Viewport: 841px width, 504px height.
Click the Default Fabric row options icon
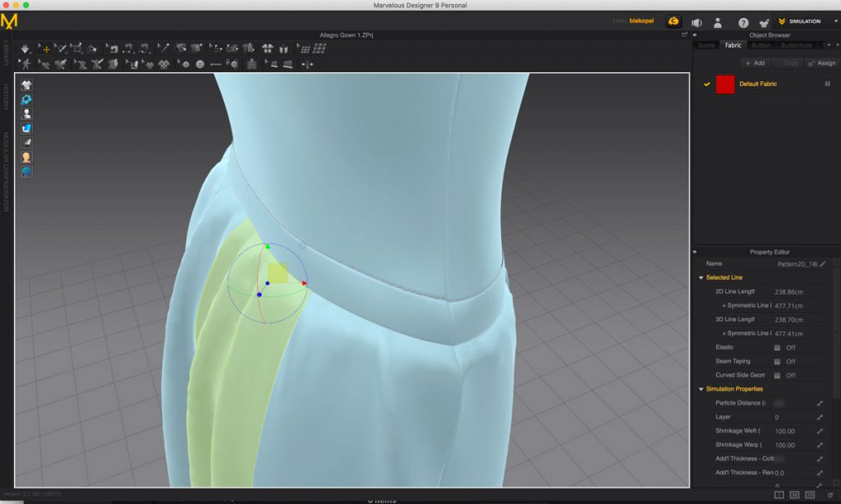click(828, 85)
